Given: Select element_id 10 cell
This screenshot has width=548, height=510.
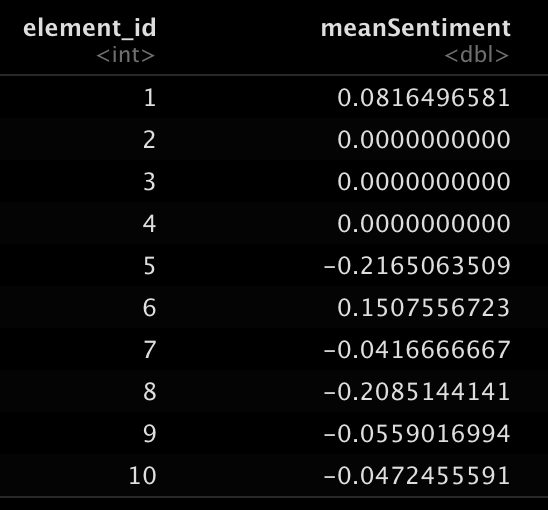Looking at the screenshot, I should (142, 475).
